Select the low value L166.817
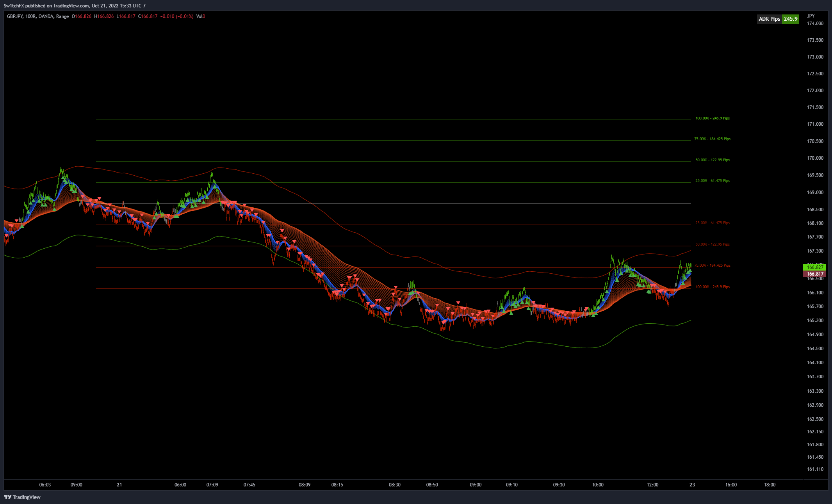 coord(126,16)
